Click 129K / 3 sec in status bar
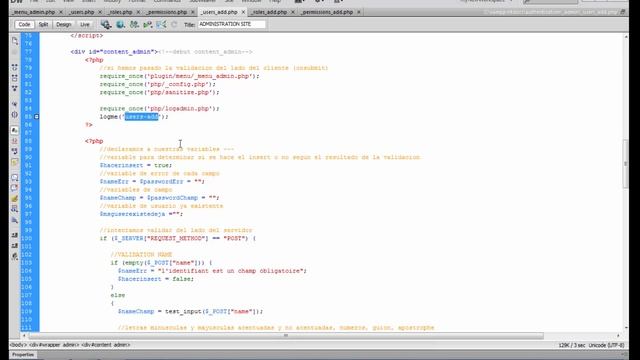640x360 pixels. click(571, 345)
